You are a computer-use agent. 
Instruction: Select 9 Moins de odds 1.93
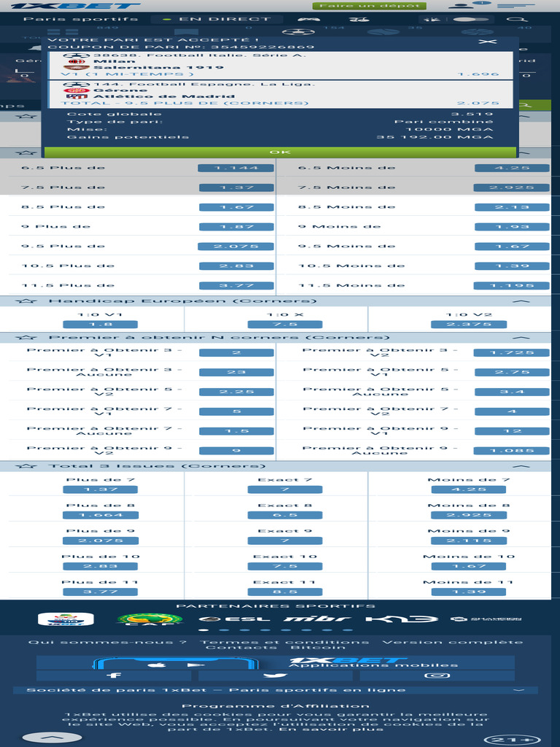512,227
